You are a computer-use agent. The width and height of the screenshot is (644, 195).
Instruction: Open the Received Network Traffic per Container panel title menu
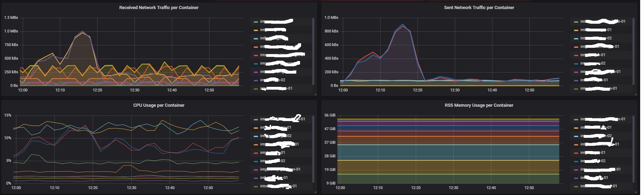159,7
